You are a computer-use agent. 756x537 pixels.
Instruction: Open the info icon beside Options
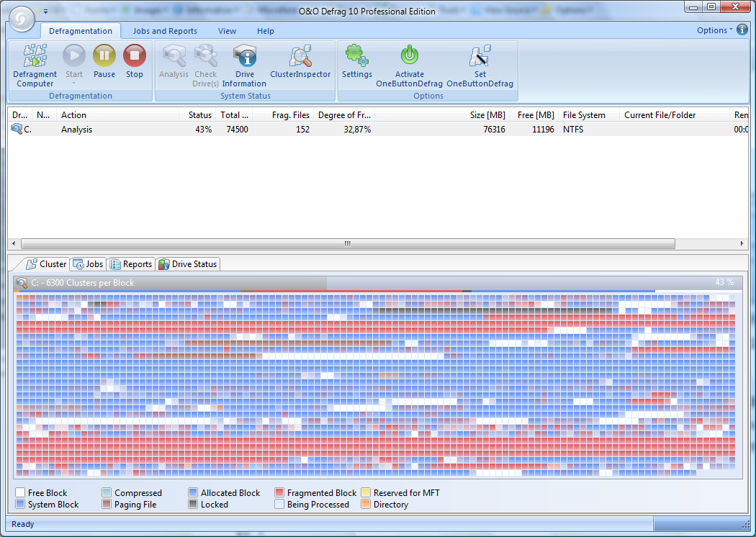coord(742,30)
